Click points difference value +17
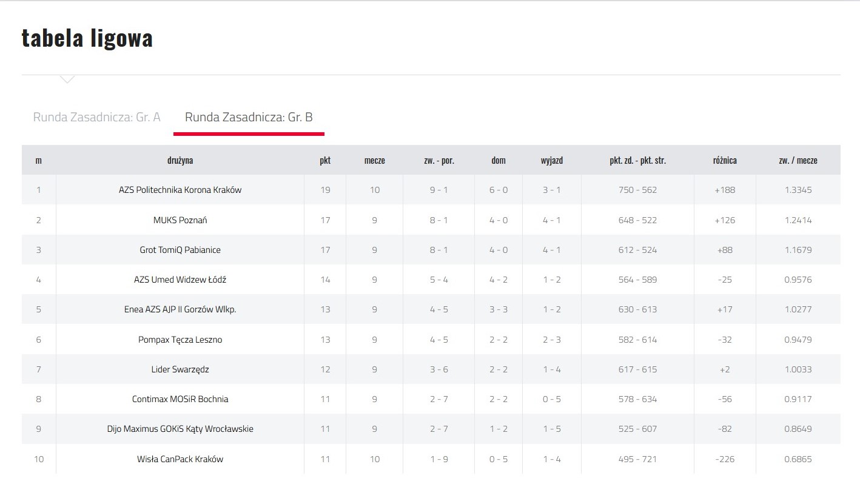Image resolution: width=860 pixels, height=504 pixels. tap(725, 309)
